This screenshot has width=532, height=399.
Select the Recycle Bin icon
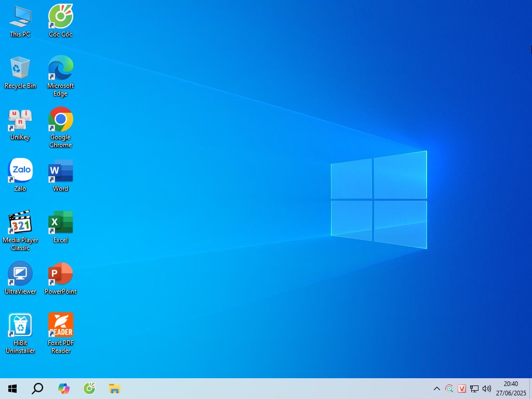pos(20,69)
